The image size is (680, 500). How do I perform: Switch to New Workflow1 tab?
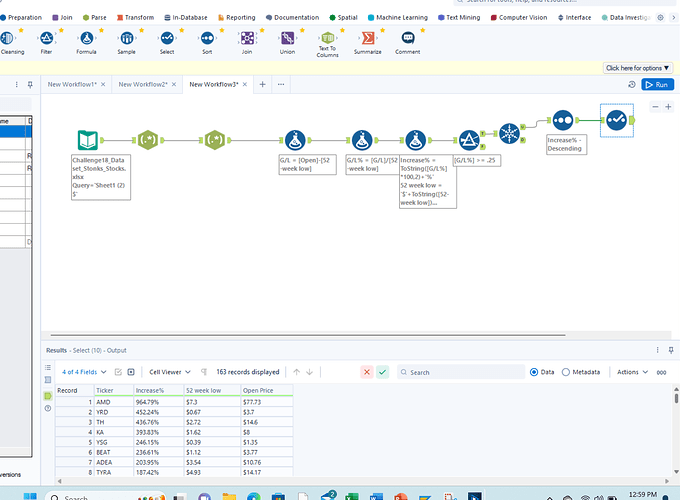[x=72, y=85]
